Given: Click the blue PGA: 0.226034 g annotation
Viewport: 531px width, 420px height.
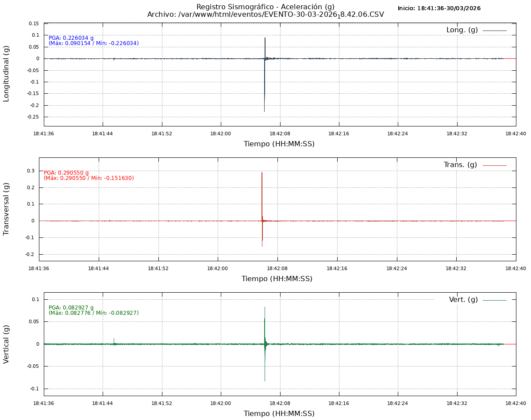Looking at the screenshot, I should [71, 38].
